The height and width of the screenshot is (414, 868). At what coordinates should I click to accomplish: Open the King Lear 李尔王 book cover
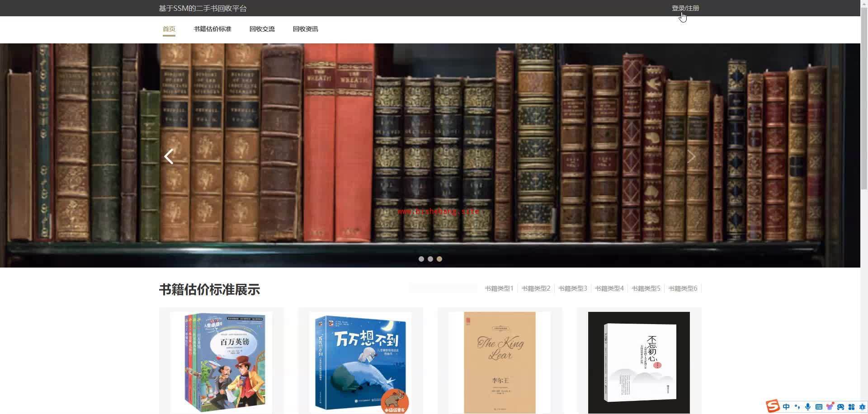[500, 362]
